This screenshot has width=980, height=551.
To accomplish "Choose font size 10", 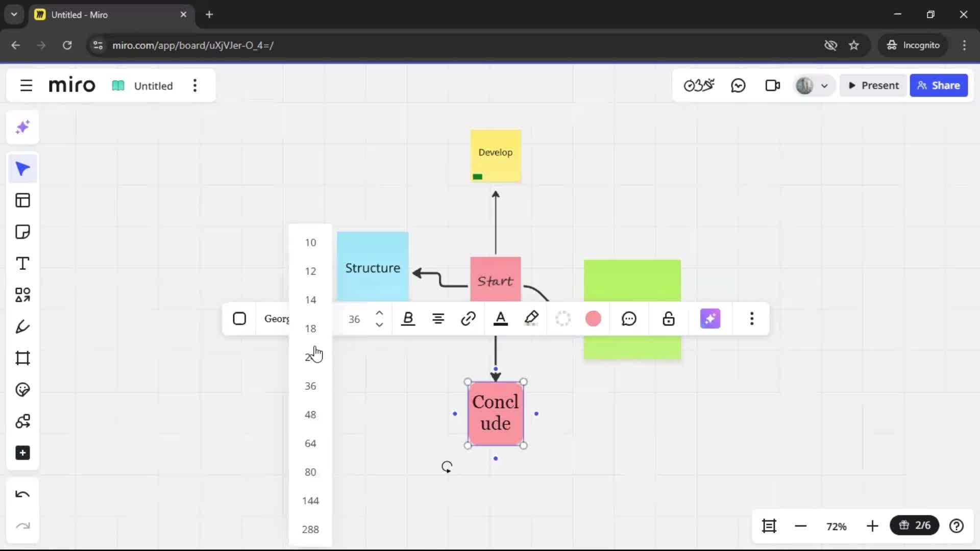I will click(x=310, y=243).
